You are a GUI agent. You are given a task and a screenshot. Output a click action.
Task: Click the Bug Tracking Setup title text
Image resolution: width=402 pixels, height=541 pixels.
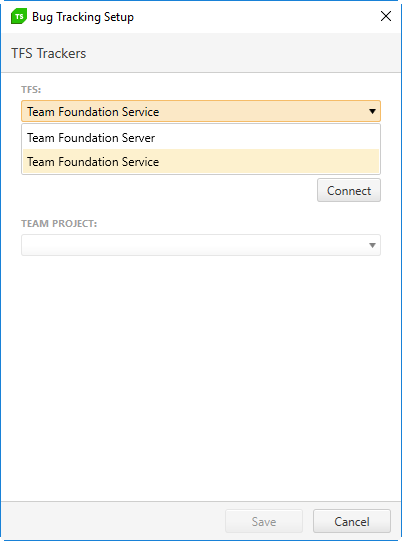83,17
